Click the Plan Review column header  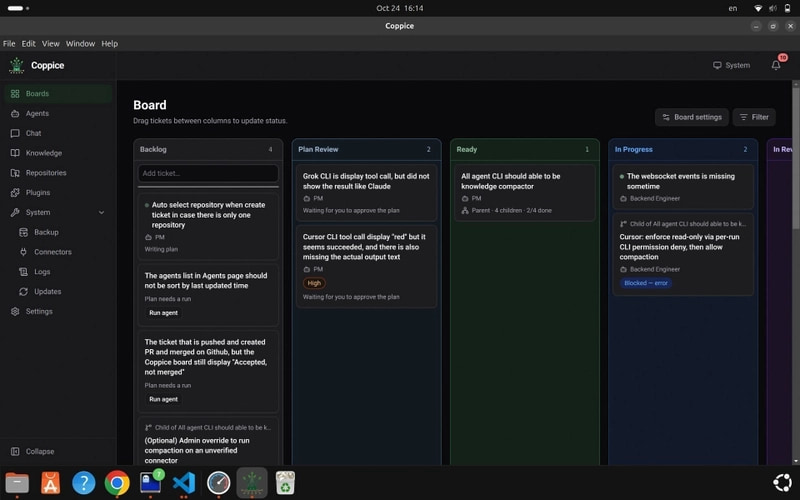pyautogui.click(x=366, y=149)
